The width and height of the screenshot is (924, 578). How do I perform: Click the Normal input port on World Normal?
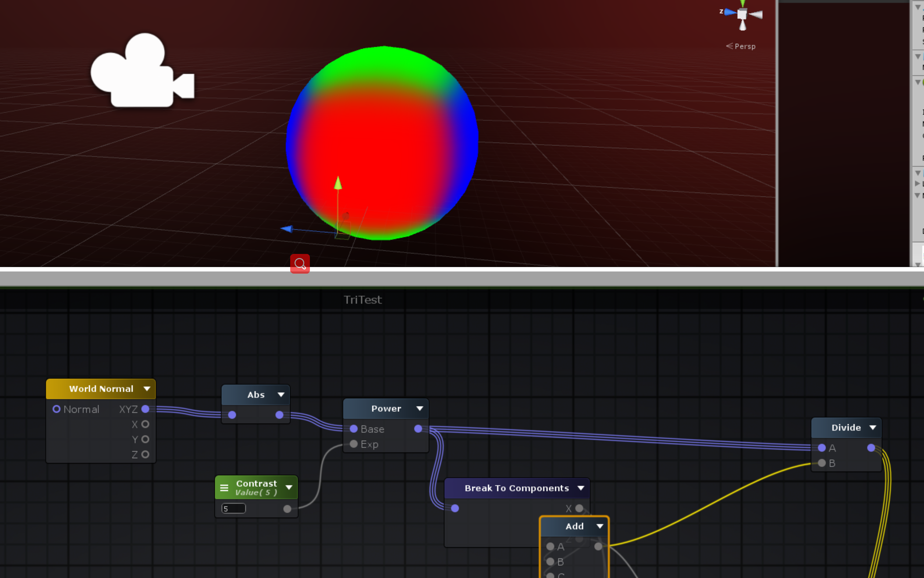click(57, 409)
